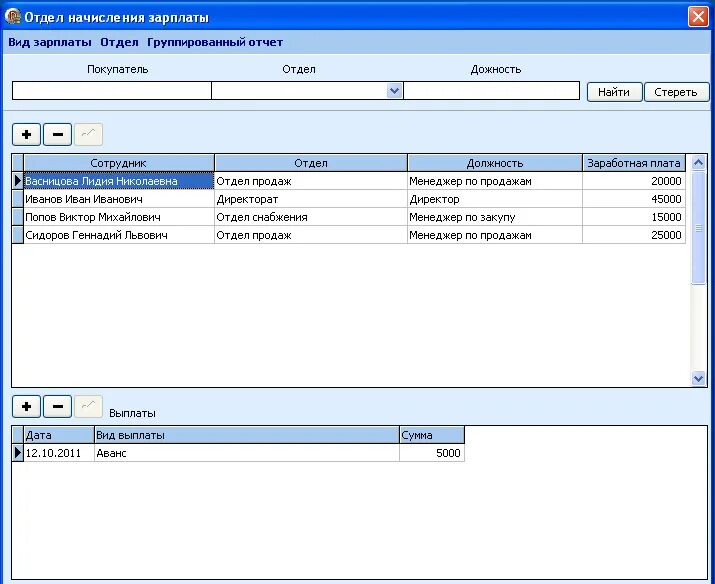
Task: Click payment date 12.10.2011
Action: coord(59,453)
